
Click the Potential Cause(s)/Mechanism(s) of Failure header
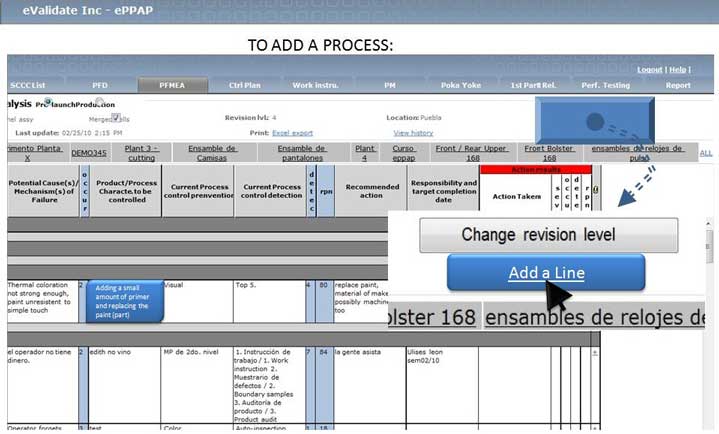point(44,191)
